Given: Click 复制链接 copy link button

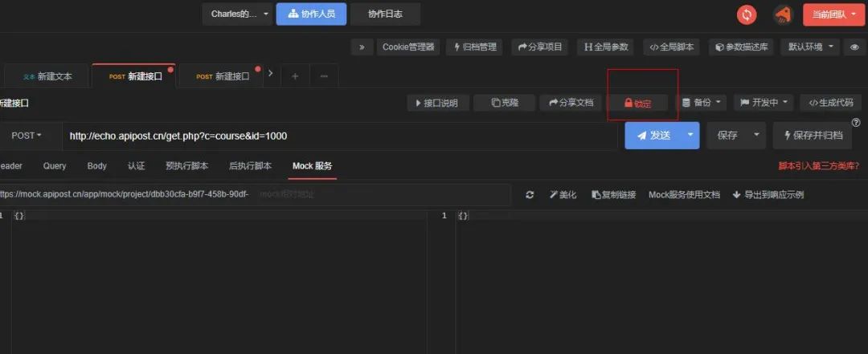Looking at the screenshot, I should [614, 195].
